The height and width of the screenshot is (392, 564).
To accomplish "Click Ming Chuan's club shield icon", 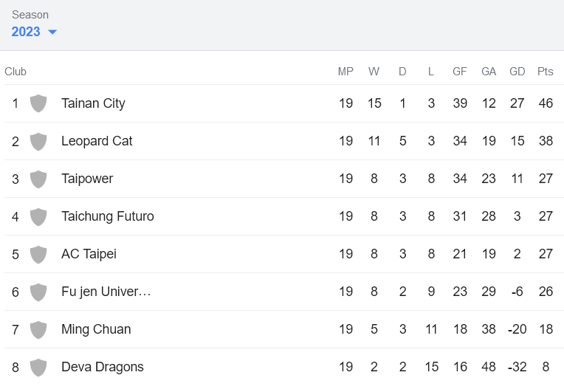I will pos(38,329).
